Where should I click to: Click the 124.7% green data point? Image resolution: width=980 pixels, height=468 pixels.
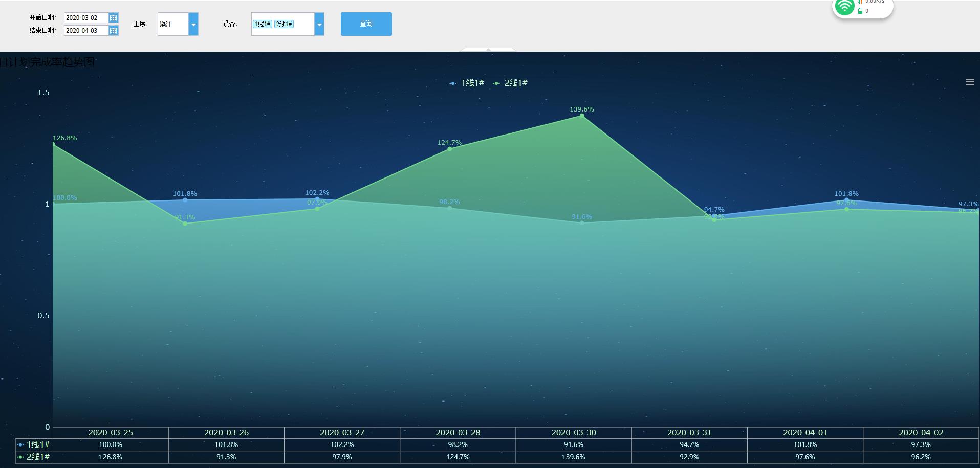tap(450, 149)
